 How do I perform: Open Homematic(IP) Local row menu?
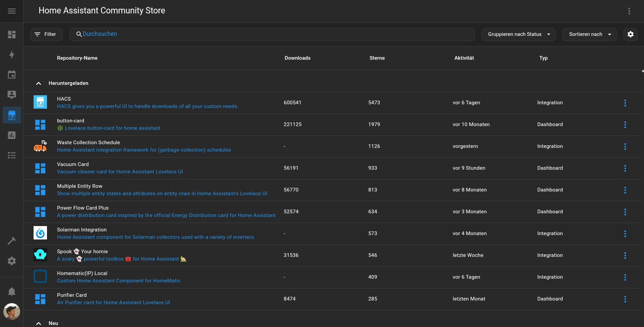click(625, 277)
